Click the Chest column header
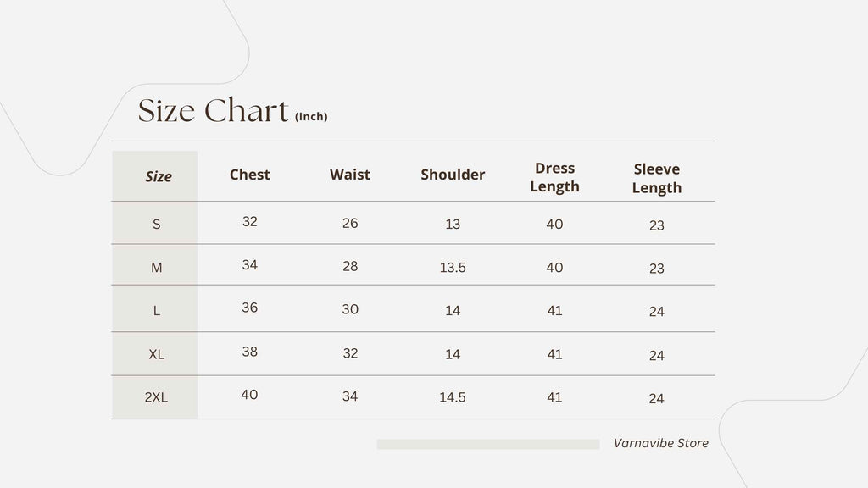The width and height of the screenshot is (868, 488). [250, 175]
